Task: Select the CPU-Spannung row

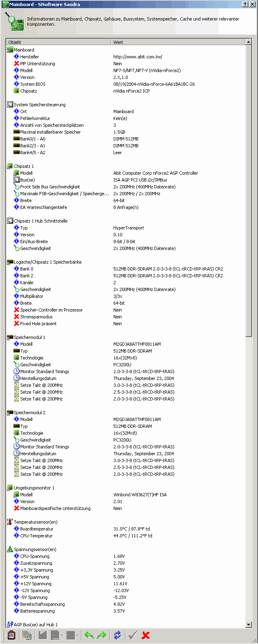Action: pos(125,556)
